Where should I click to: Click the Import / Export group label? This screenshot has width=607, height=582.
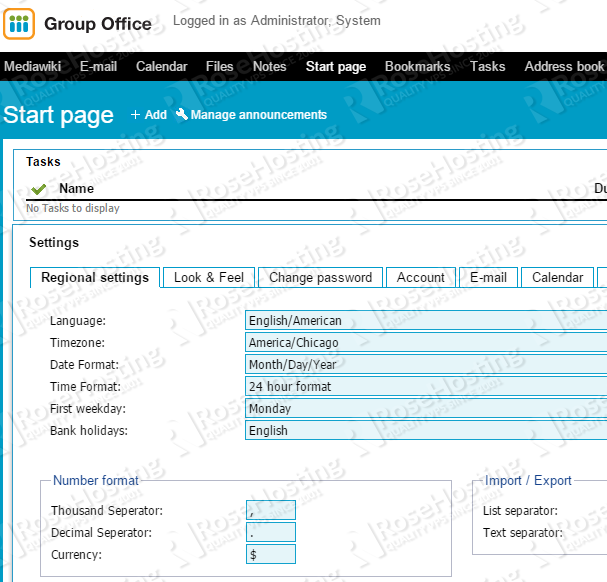[528, 481]
